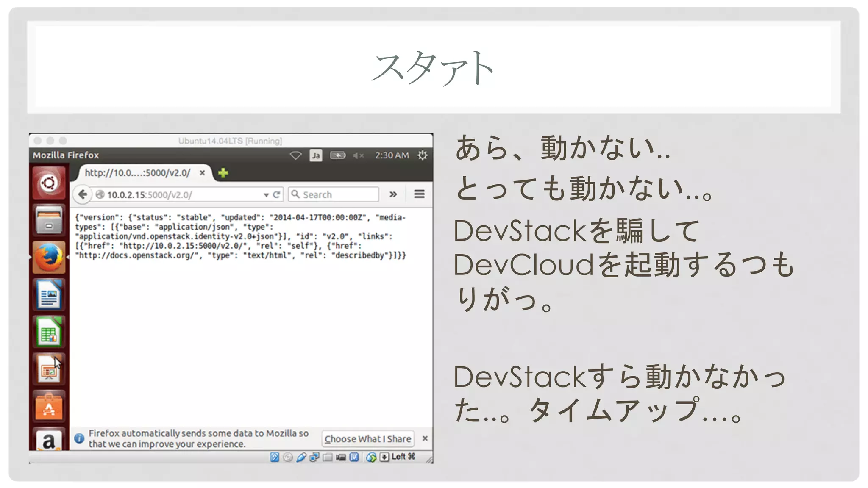Click the line DevStackすら動かなかっ
The width and height of the screenshot is (868, 488).
[620, 376]
